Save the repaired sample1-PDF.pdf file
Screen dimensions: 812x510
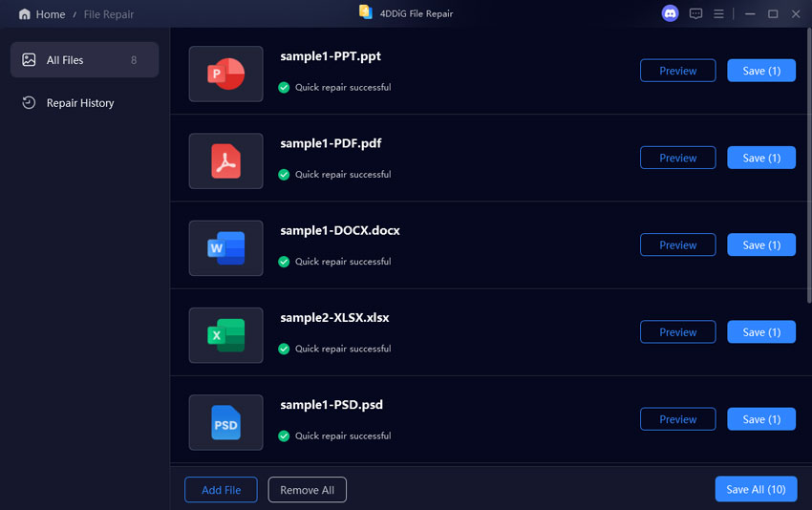[x=761, y=158]
